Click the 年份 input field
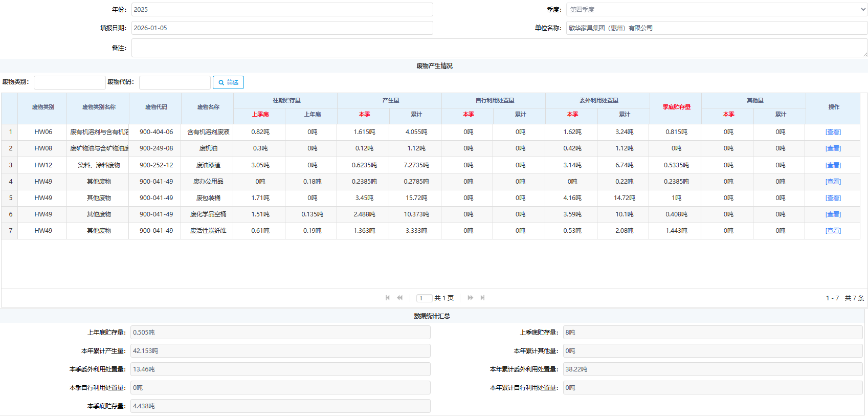The image size is (868, 418). (x=282, y=10)
